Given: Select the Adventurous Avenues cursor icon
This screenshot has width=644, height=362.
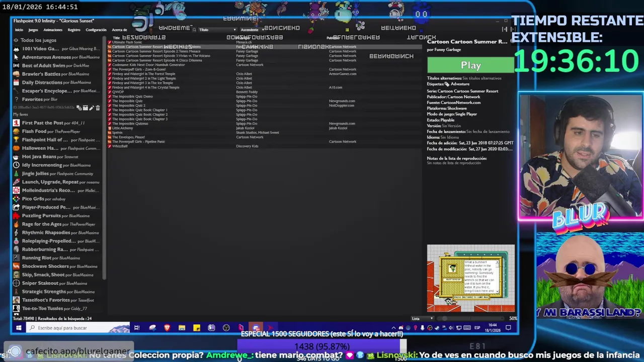Looking at the screenshot, I should pyautogui.click(x=17, y=57).
